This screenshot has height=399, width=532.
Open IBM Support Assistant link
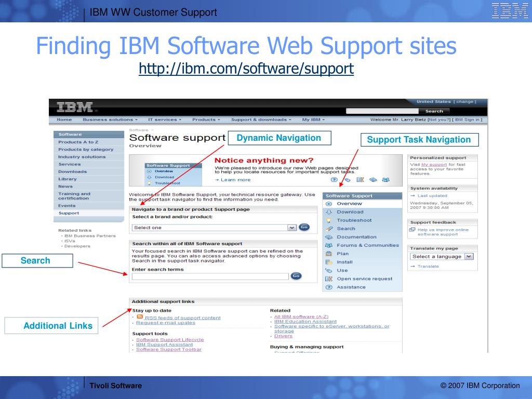pyautogui.click(x=164, y=345)
